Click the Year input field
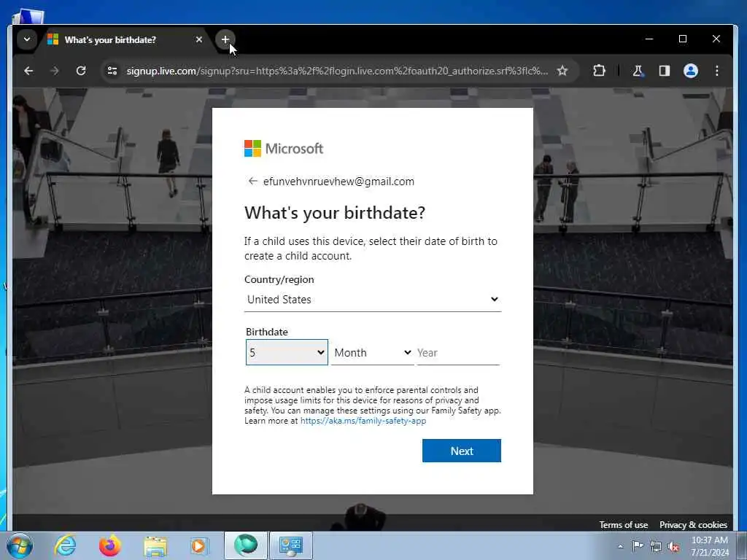 pos(458,353)
